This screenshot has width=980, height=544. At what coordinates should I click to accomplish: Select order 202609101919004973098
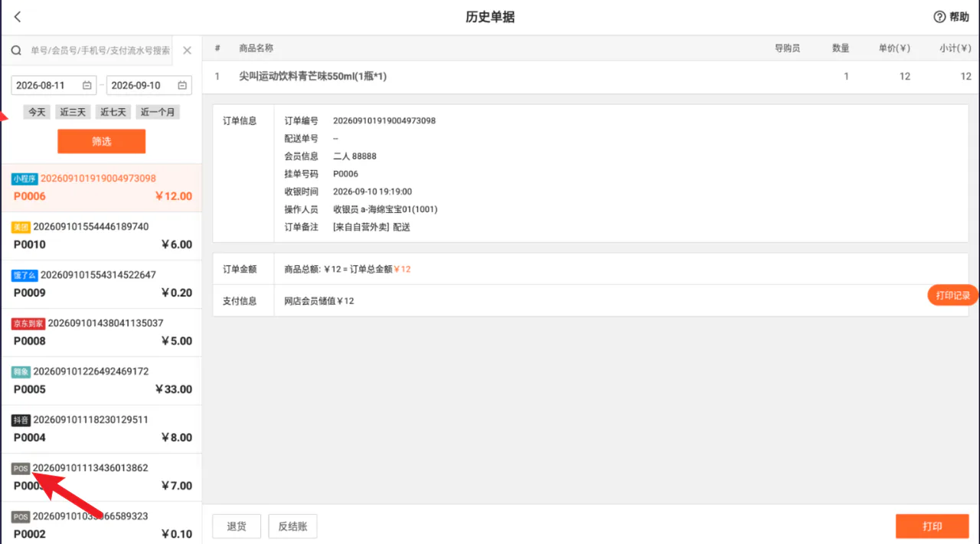(102, 188)
